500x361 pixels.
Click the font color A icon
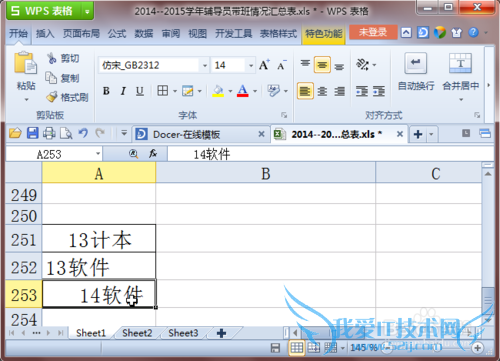tap(243, 90)
